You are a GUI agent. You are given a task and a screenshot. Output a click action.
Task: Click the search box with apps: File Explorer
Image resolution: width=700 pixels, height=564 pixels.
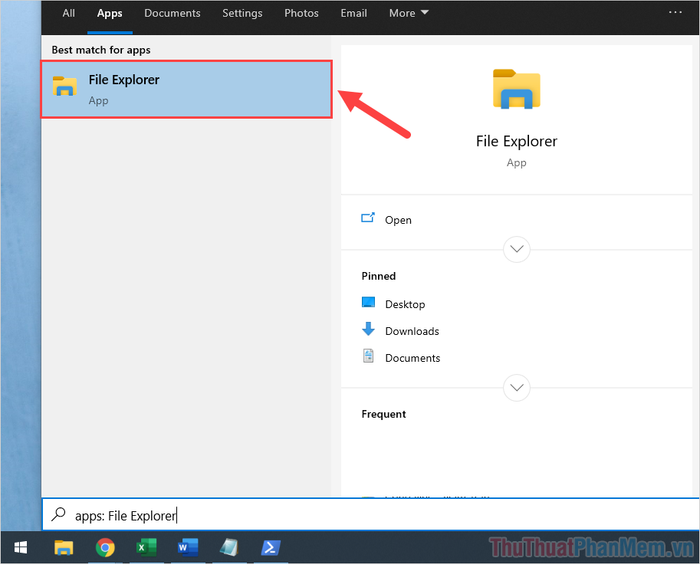371,515
